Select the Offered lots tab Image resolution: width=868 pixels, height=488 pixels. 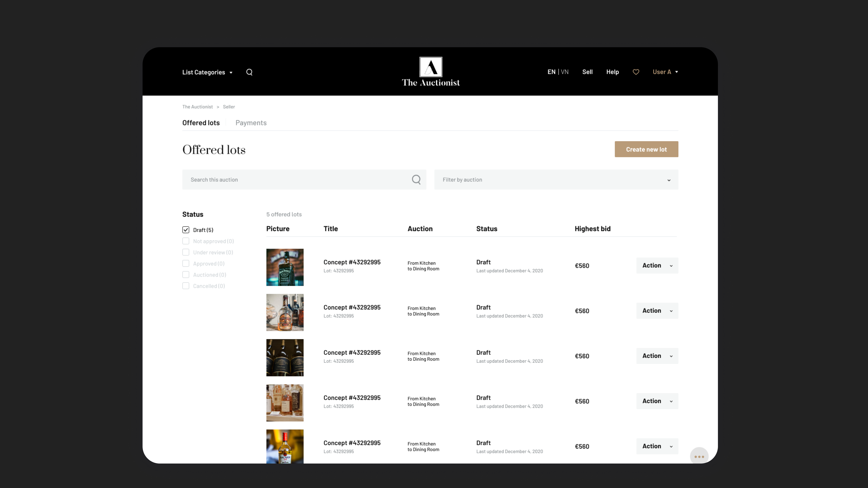tap(201, 123)
